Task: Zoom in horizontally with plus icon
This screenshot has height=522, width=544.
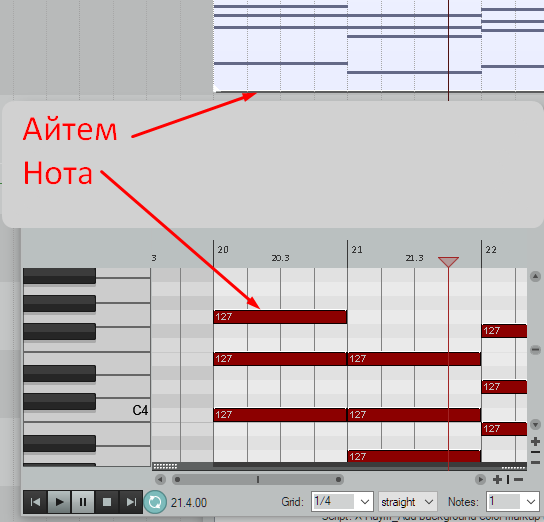Action: 497,479
